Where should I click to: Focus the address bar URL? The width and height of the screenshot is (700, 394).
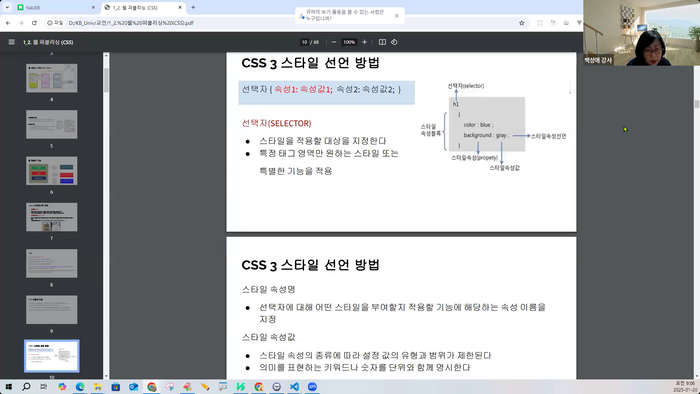coord(131,23)
